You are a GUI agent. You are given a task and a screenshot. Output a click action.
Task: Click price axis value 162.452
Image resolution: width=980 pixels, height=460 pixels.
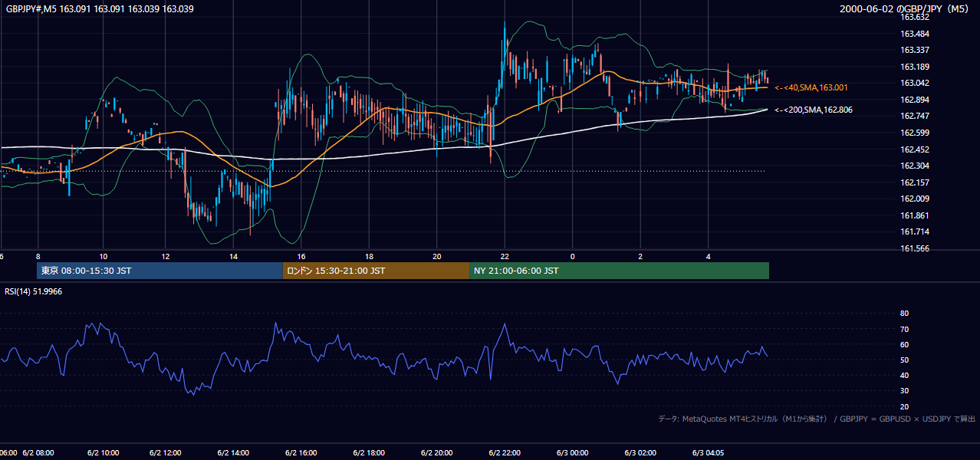tap(914, 149)
